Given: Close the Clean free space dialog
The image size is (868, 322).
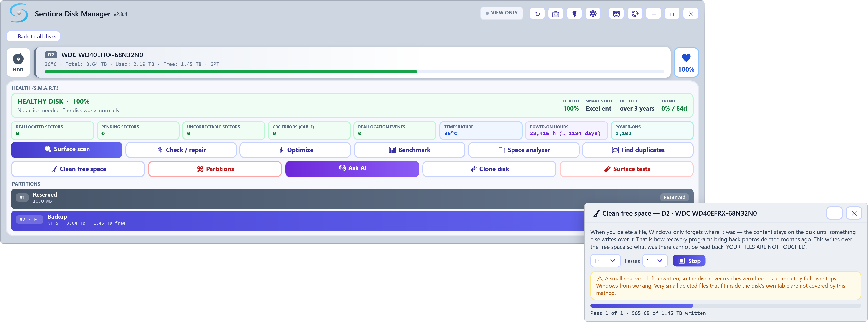Looking at the screenshot, I should tap(854, 213).
